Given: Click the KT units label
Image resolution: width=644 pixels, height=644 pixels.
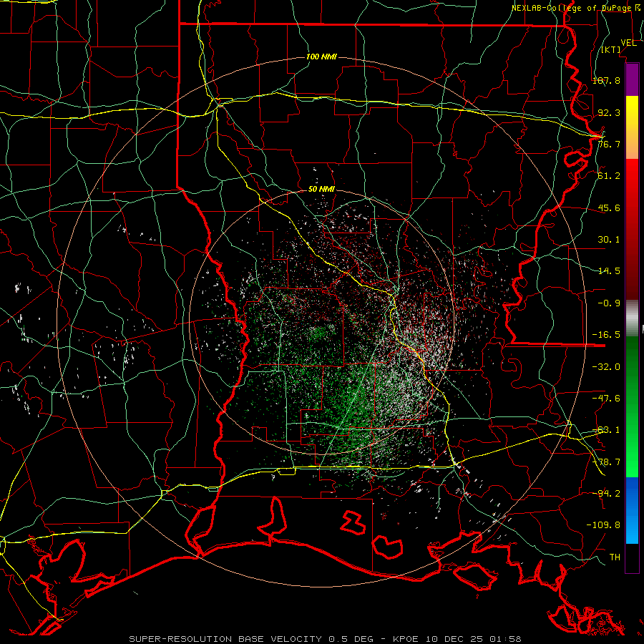Looking at the screenshot, I should [611, 49].
